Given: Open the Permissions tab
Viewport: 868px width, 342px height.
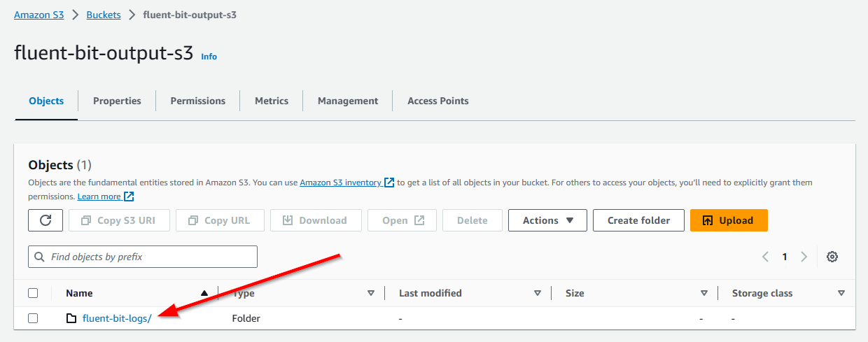Looking at the screenshot, I should point(198,101).
